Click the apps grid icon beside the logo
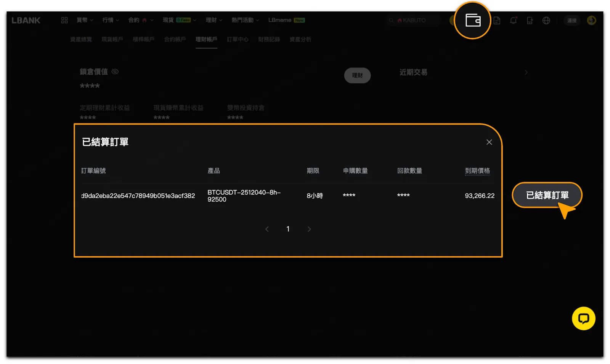The image size is (610, 364). click(x=64, y=20)
